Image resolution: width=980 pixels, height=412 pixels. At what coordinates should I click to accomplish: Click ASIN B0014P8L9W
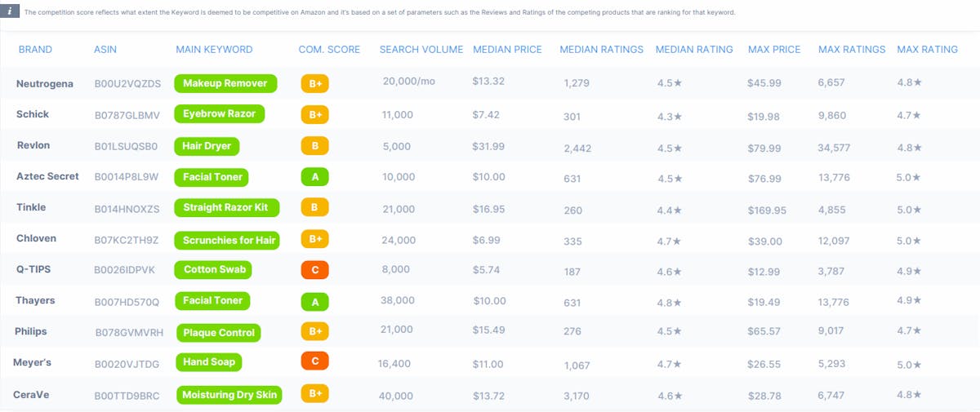(126, 176)
